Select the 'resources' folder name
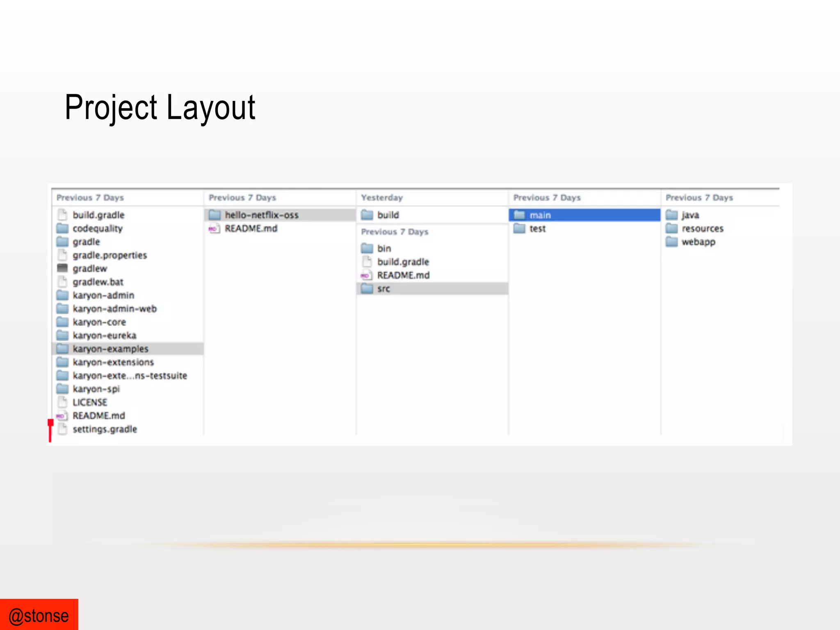This screenshot has height=630, width=840. point(703,228)
